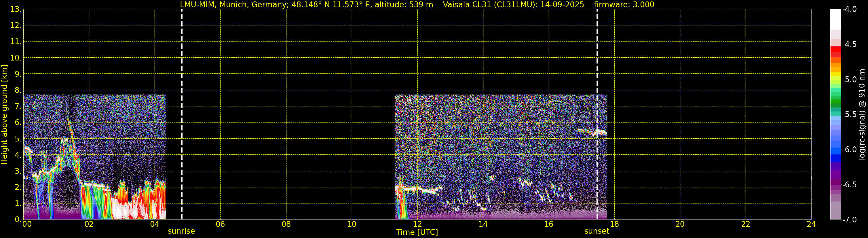Click the height axis tick label 9

tap(18, 74)
